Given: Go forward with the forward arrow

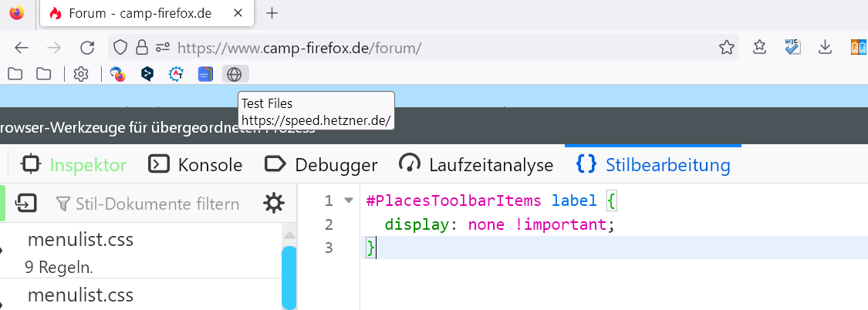Looking at the screenshot, I should [54, 48].
